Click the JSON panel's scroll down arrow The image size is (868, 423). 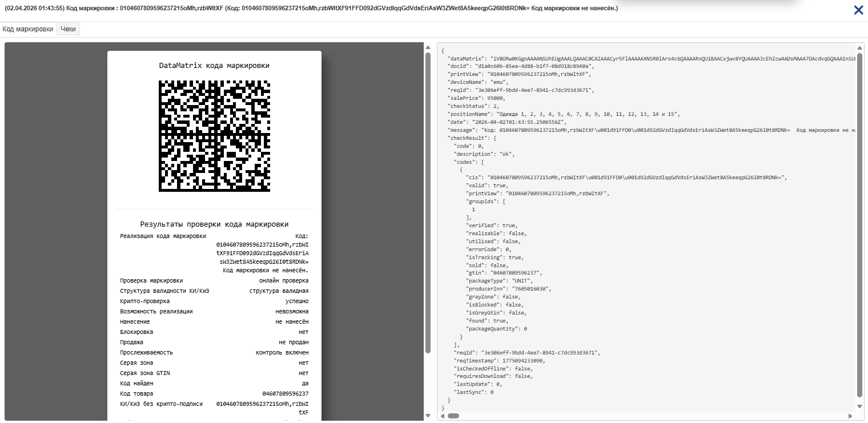(860, 406)
